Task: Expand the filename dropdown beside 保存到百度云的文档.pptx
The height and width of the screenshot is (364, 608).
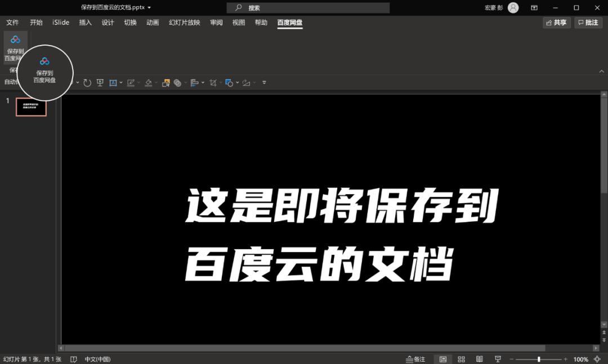Action: (150, 7)
